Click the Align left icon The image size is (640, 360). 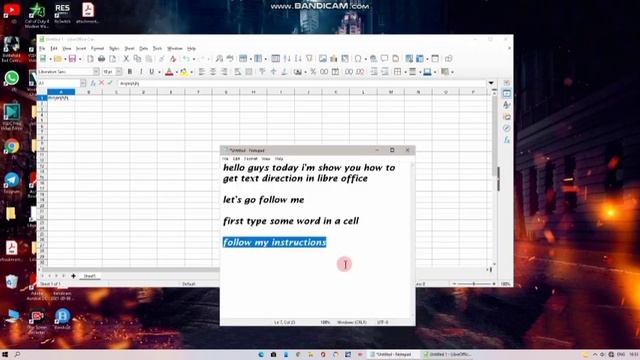coord(202,72)
